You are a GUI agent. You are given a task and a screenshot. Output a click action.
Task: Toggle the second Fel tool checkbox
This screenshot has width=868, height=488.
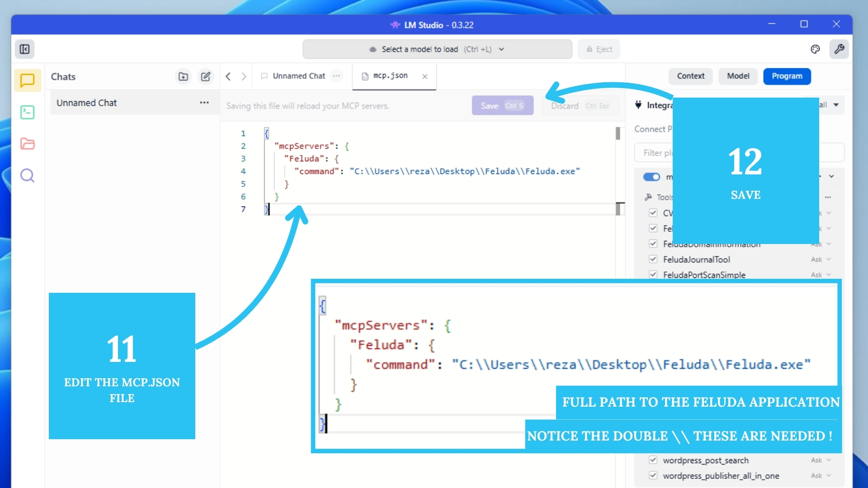(x=653, y=228)
